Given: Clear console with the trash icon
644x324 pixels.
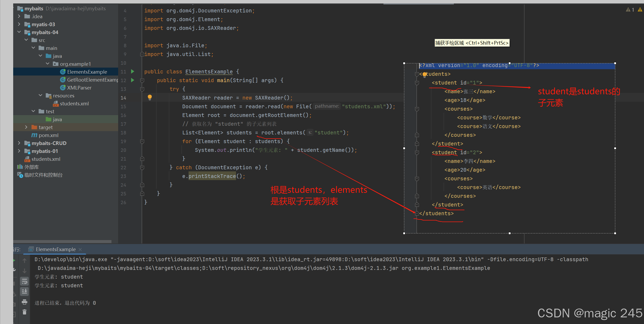Looking at the screenshot, I should (25, 312).
